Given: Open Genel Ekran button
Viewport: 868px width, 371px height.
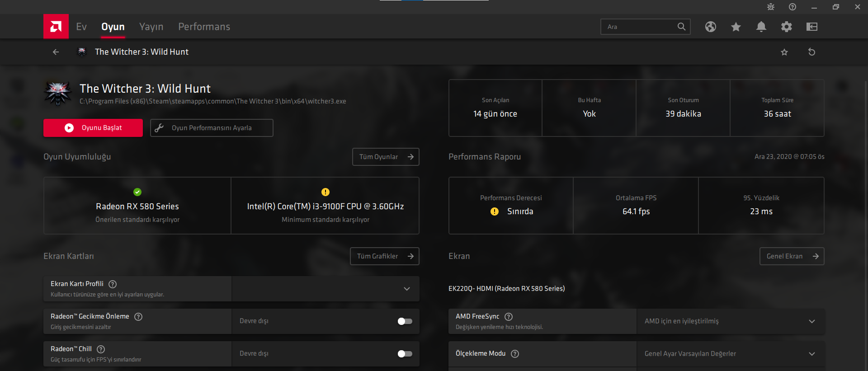Looking at the screenshot, I should tap(792, 256).
